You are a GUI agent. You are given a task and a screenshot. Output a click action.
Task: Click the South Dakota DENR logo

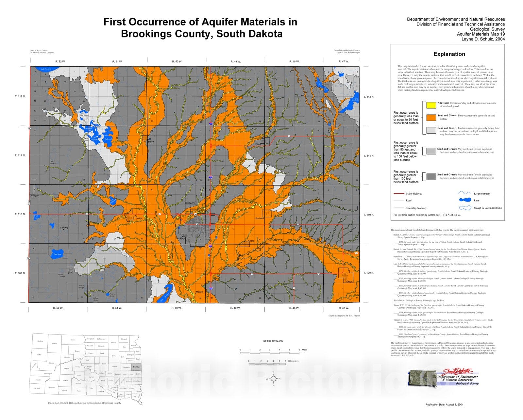[x=444, y=378]
